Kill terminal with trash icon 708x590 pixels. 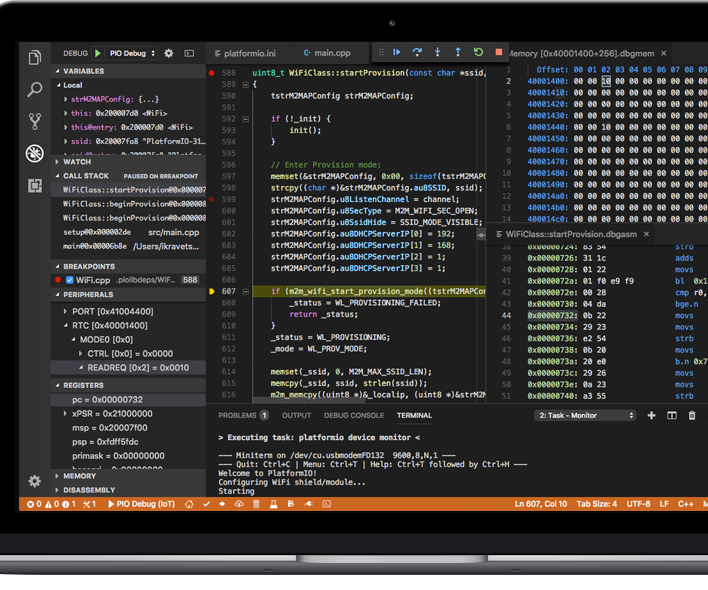click(692, 415)
